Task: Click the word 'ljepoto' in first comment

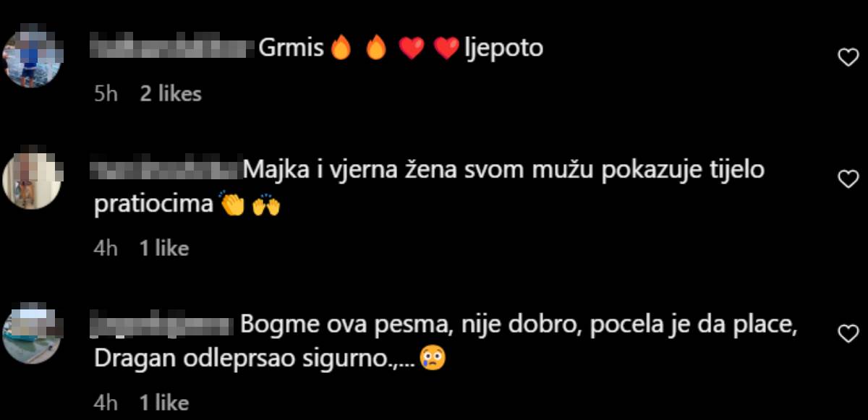Action: pos(503,48)
